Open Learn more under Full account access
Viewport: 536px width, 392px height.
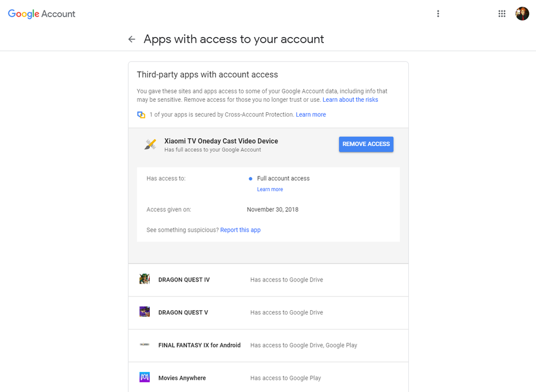(270, 189)
